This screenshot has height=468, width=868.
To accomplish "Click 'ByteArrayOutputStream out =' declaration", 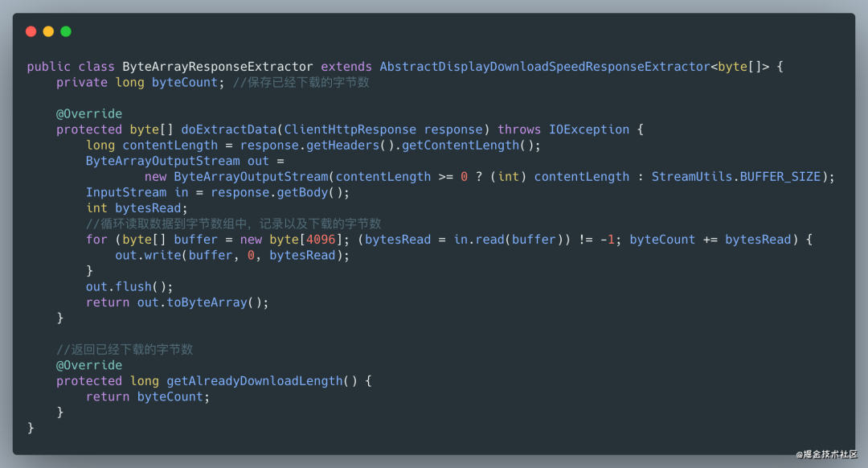I will tap(185, 161).
